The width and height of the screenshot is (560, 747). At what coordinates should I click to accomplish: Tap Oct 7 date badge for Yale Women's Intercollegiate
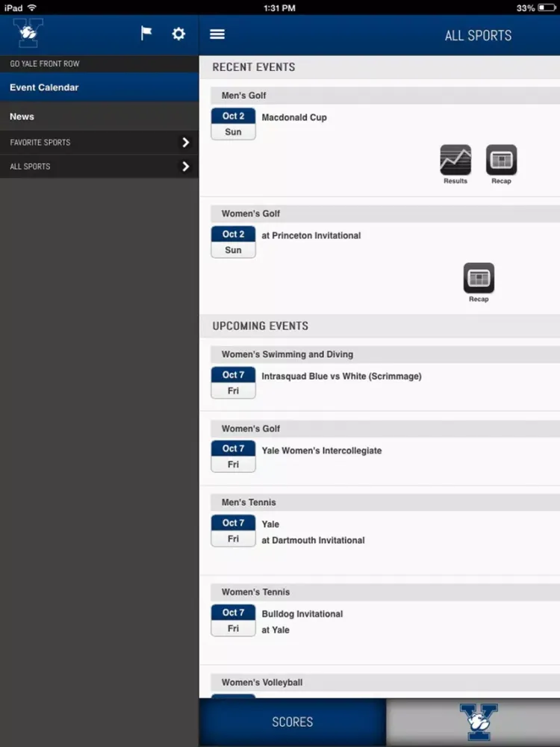(233, 456)
